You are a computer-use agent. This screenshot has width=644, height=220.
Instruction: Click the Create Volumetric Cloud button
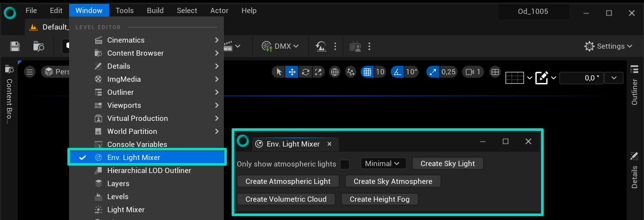[x=286, y=199]
